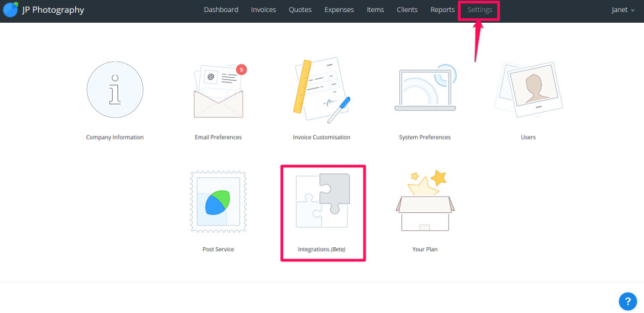Click the red 5 notification badge

tap(241, 69)
